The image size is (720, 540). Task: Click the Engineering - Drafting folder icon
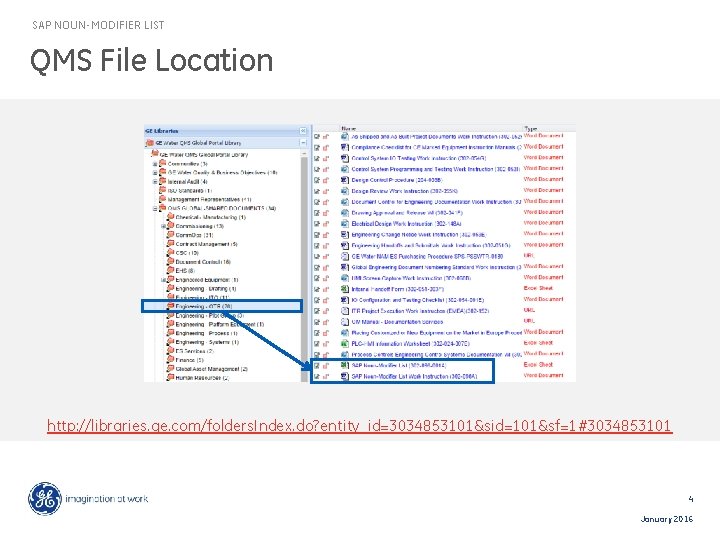[x=170, y=288]
